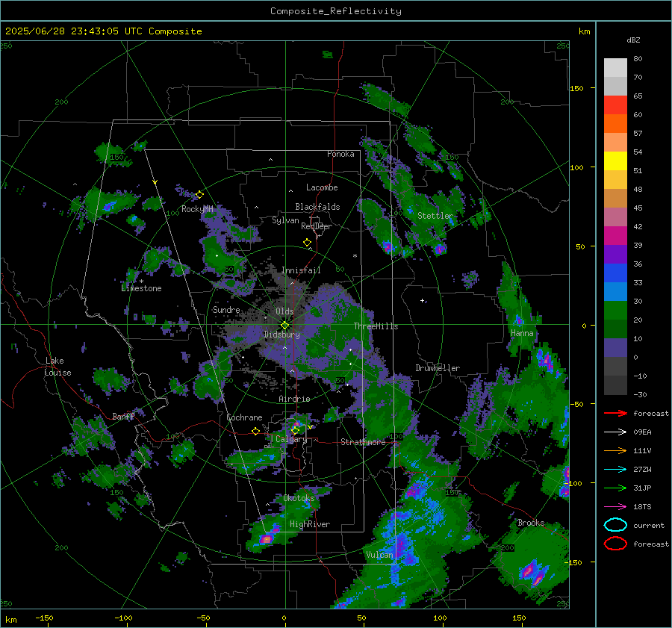Click the Blackfalds map label
This screenshot has width=672, height=628.
(x=317, y=207)
